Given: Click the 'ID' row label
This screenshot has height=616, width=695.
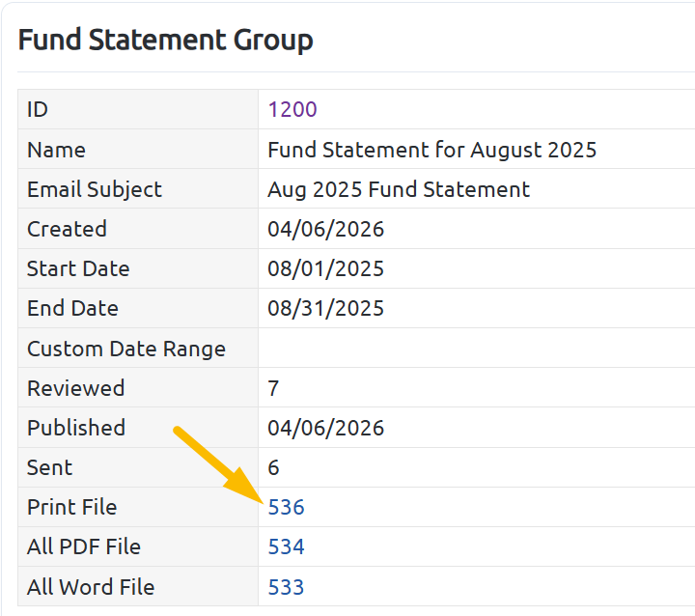Looking at the screenshot, I should point(38,109).
